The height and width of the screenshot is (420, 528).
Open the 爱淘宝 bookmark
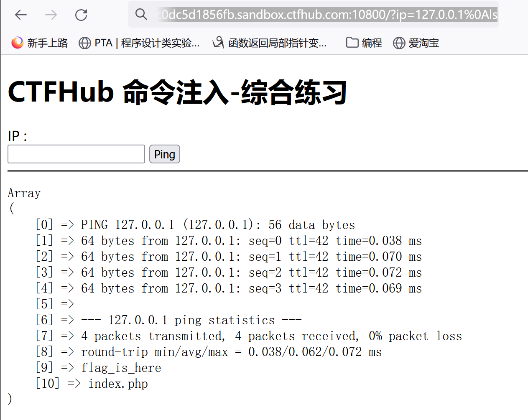tap(416, 43)
